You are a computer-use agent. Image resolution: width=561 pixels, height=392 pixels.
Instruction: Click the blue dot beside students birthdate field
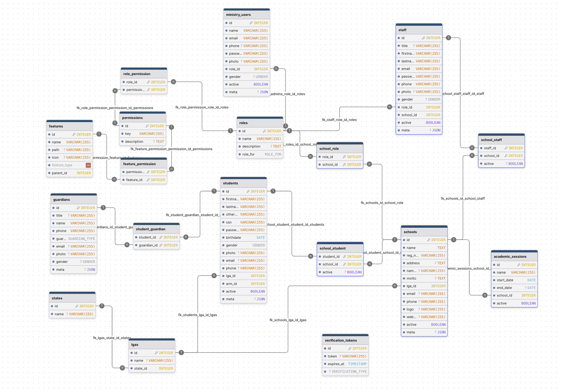(x=223, y=238)
